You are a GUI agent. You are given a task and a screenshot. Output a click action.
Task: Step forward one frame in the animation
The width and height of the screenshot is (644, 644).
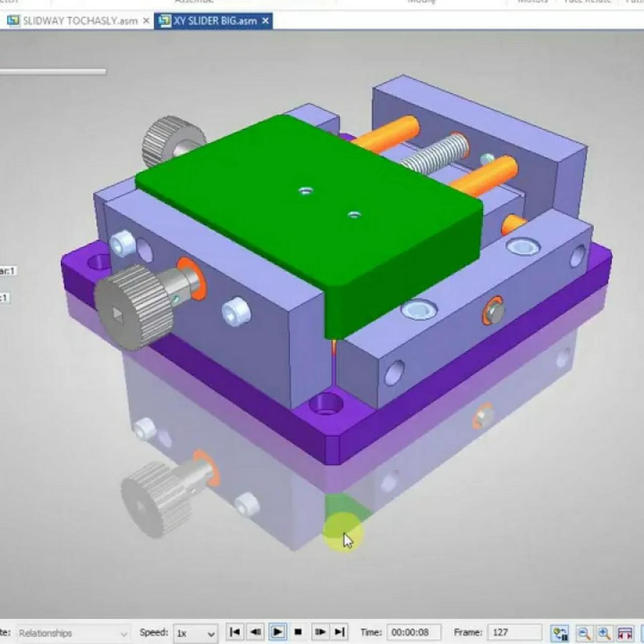click(319, 632)
